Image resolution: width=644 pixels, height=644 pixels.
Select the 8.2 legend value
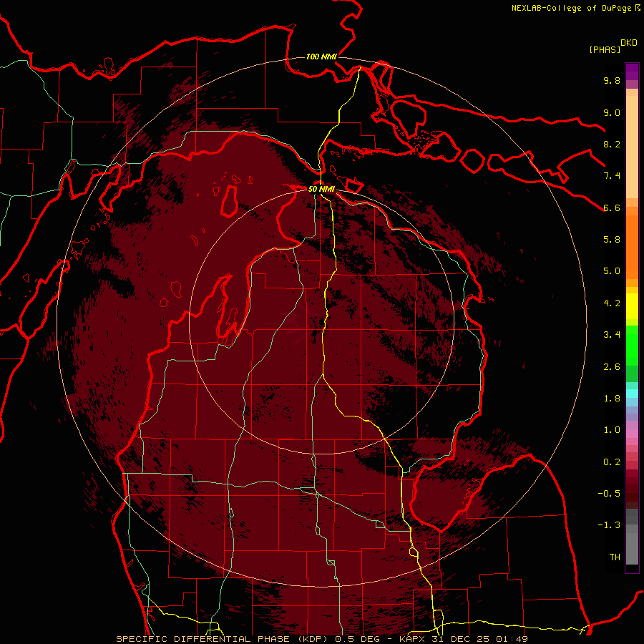612,144
